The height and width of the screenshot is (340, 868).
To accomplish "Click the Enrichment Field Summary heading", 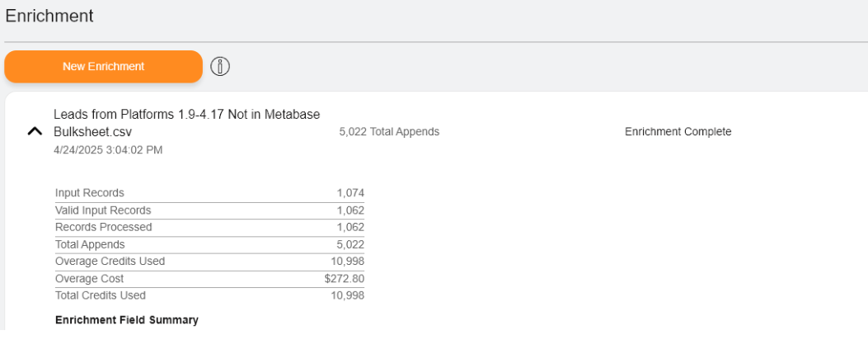I will pos(127,320).
